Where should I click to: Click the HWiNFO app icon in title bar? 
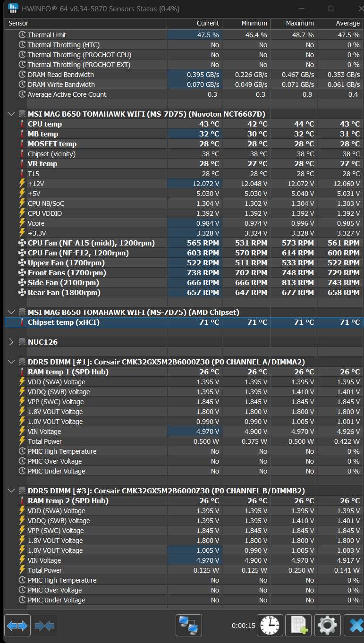[x=13, y=8]
